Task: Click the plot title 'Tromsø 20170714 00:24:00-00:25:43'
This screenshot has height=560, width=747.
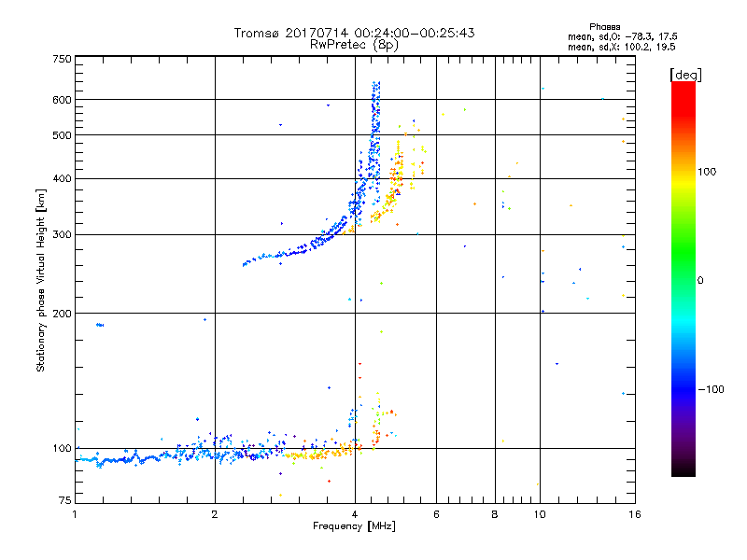Action: (354, 33)
